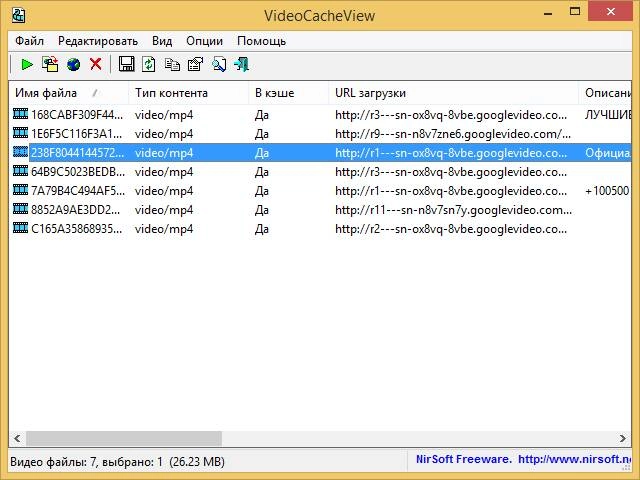Click the Find magnifier toolbar icon

click(219, 64)
